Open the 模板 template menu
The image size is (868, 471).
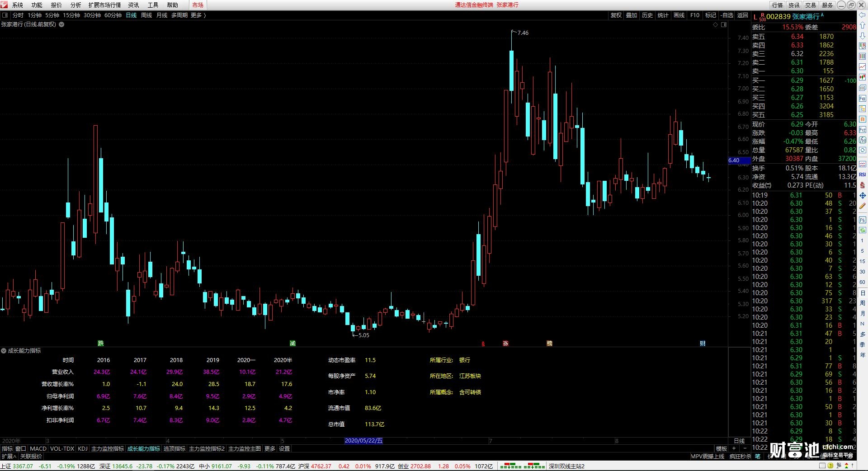(x=722, y=449)
